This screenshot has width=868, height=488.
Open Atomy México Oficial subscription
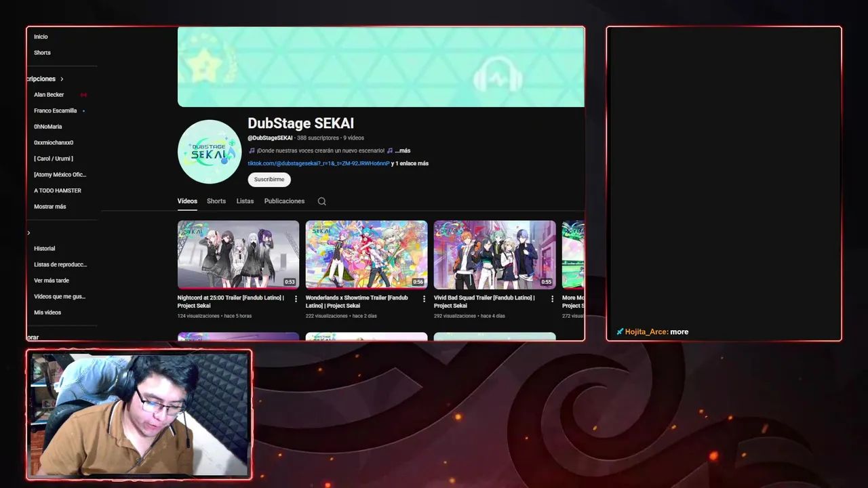pyautogui.click(x=60, y=175)
